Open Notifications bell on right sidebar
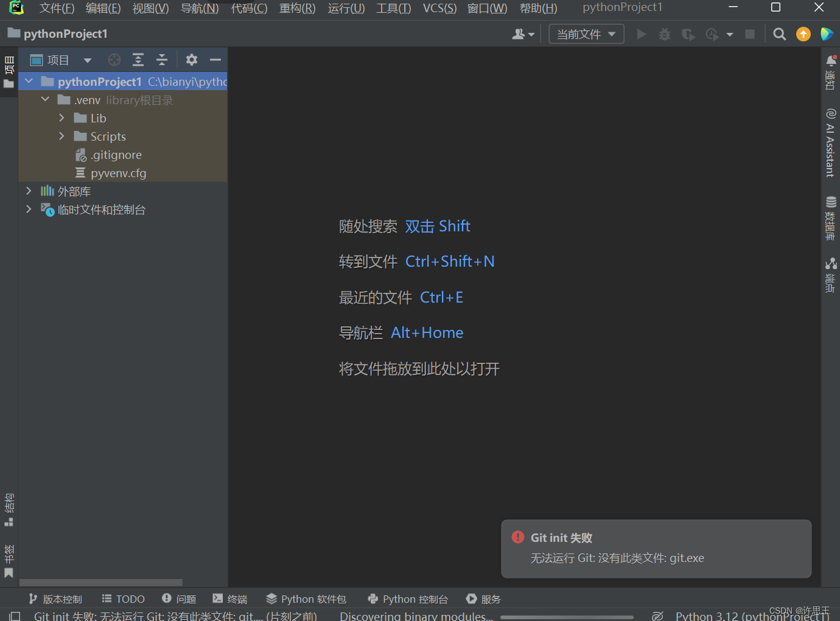The height and width of the screenshot is (621, 840). [831, 72]
